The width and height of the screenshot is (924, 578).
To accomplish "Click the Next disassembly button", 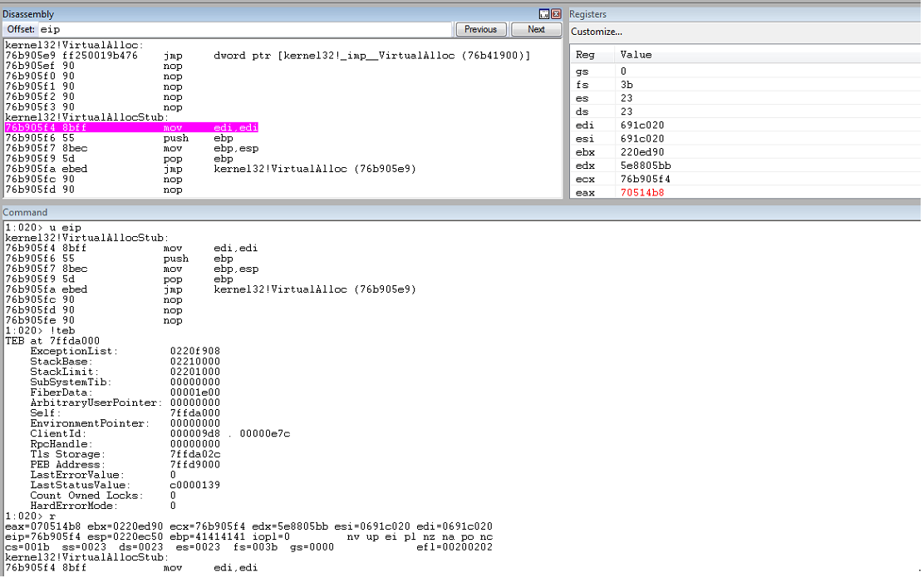I will click(536, 29).
